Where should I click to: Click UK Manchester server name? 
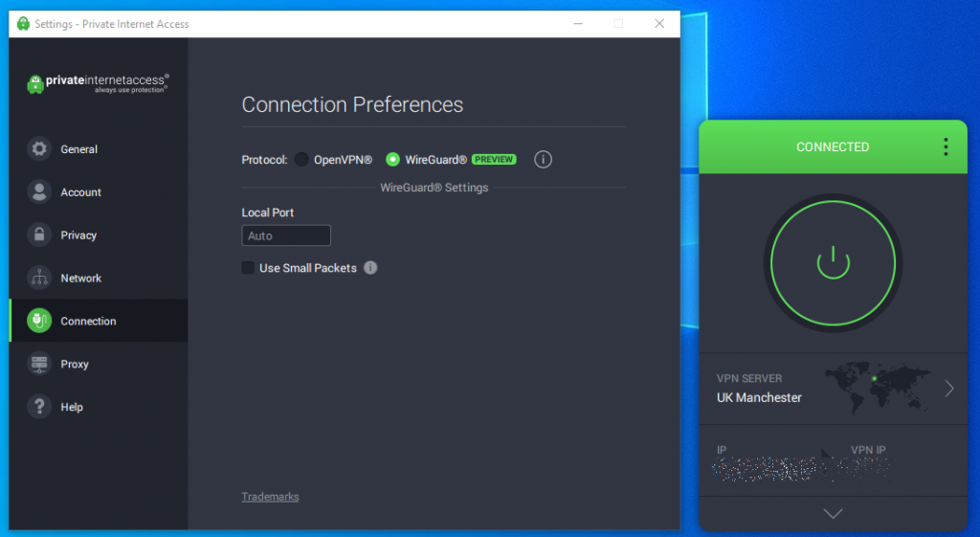[x=759, y=397]
